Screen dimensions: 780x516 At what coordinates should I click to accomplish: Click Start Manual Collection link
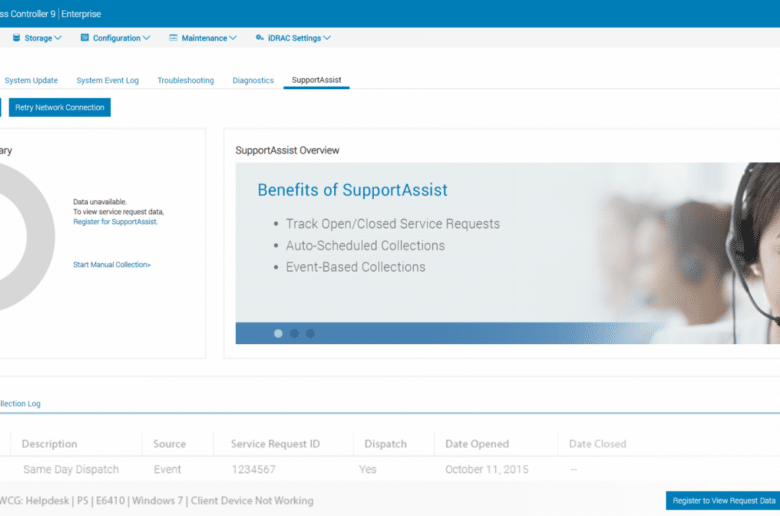coord(111,265)
